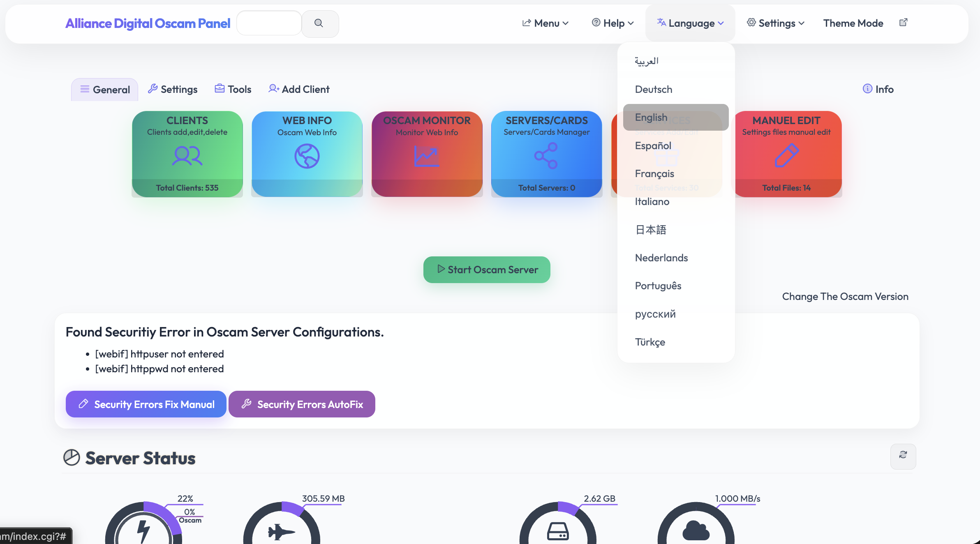Click the pencil icon in Manuel Edit card
Image resolution: width=980 pixels, height=544 pixels.
786,155
